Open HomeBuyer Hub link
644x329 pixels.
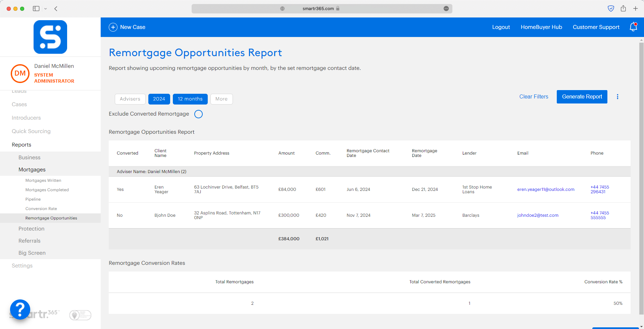(541, 27)
